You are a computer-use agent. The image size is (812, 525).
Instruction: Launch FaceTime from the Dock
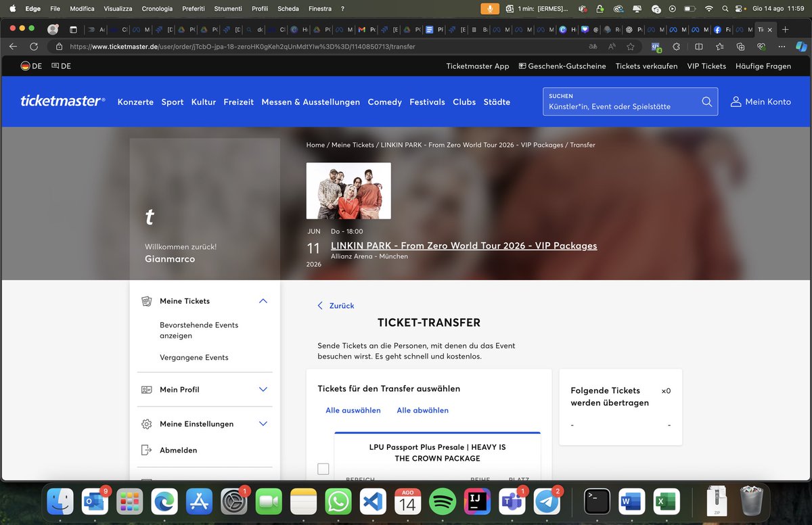(x=269, y=501)
